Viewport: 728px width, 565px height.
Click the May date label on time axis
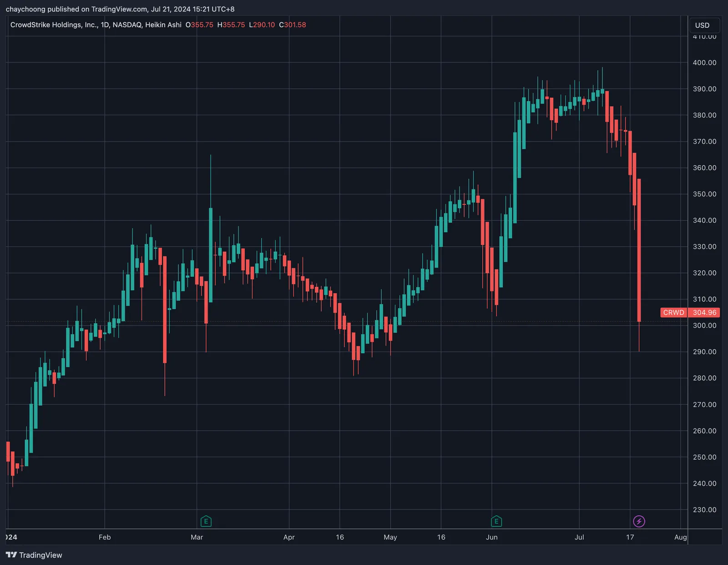(390, 537)
